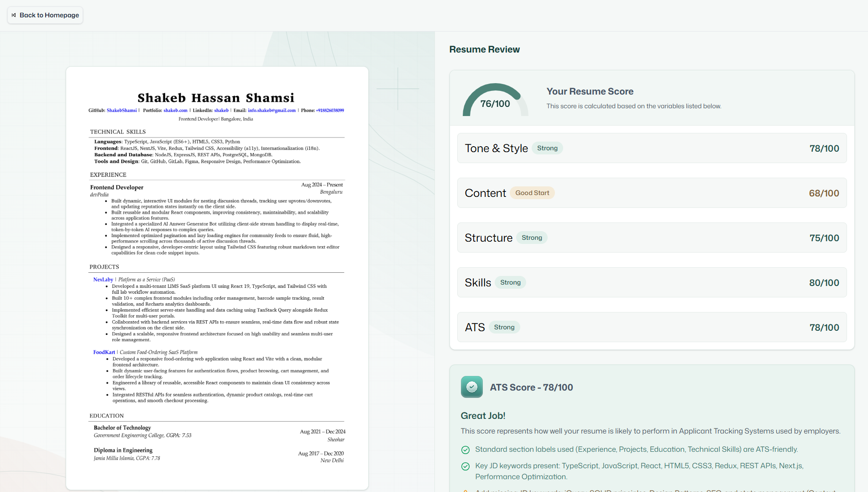Expand the ATS score row

click(652, 327)
